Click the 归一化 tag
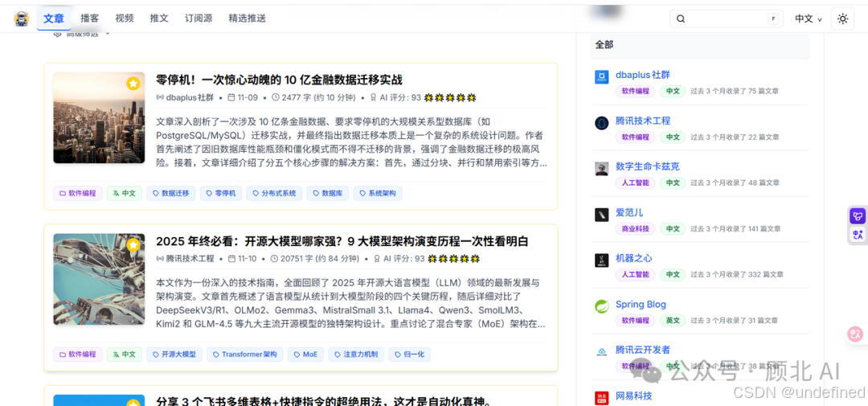The image size is (868, 406). (x=409, y=355)
